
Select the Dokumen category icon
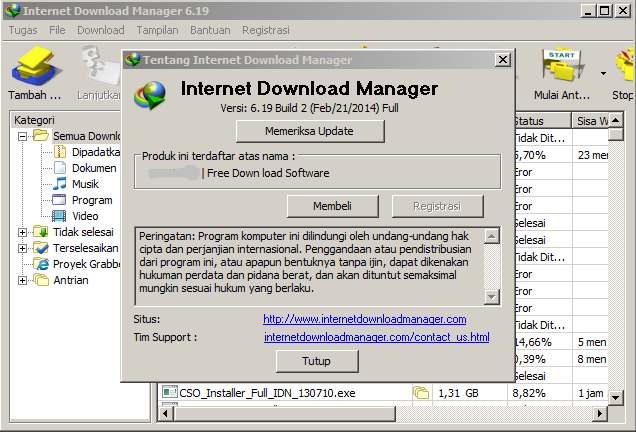60,168
